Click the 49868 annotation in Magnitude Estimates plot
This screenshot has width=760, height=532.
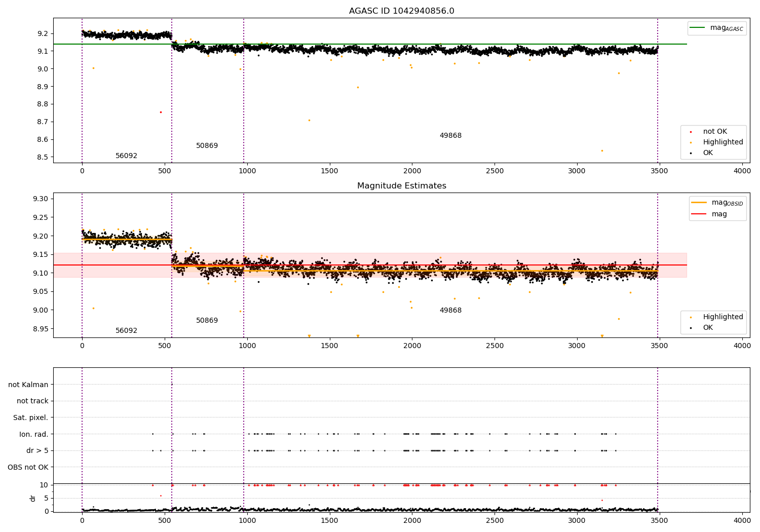point(450,311)
